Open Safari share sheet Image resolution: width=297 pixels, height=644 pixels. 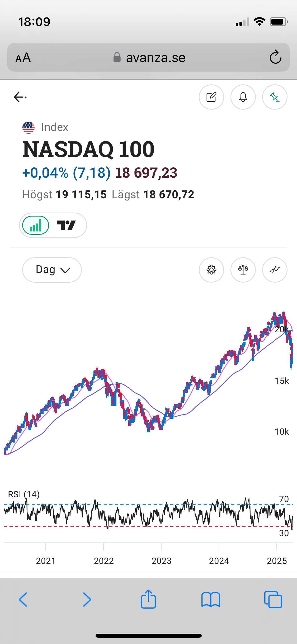click(148, 599)
